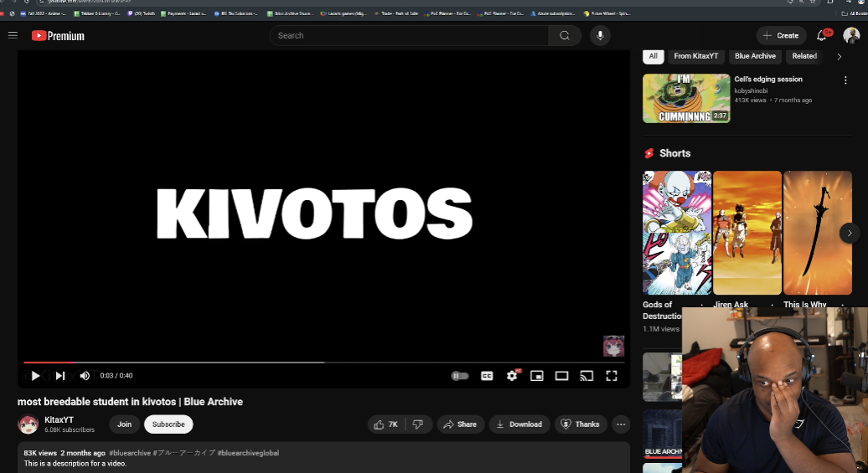Go to YouTube Premium home logo
The width and height of the screenshot is (868, 473).
[58, 36]
